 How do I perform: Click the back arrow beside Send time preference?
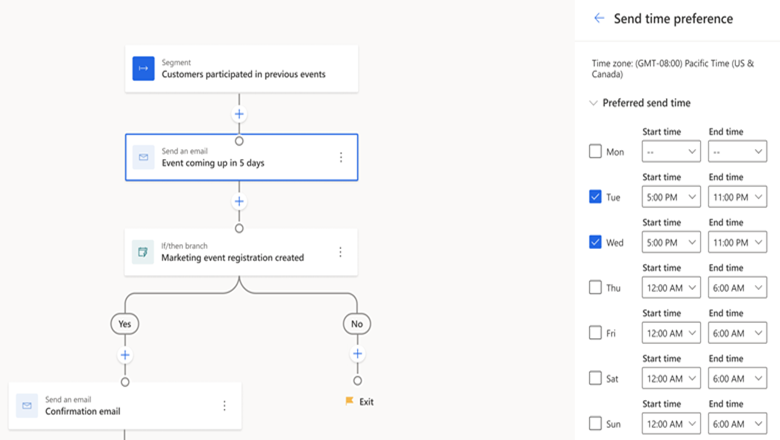tap(599, 18)
